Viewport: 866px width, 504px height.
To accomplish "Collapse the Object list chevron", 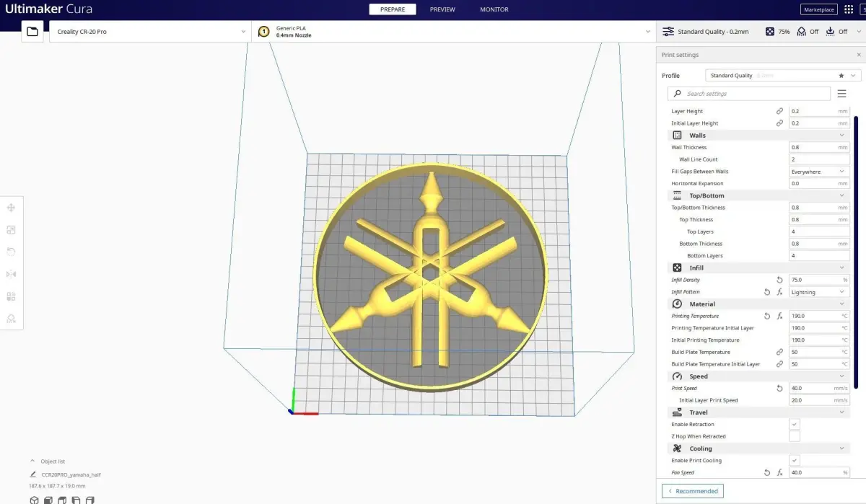I will [32, 461].
